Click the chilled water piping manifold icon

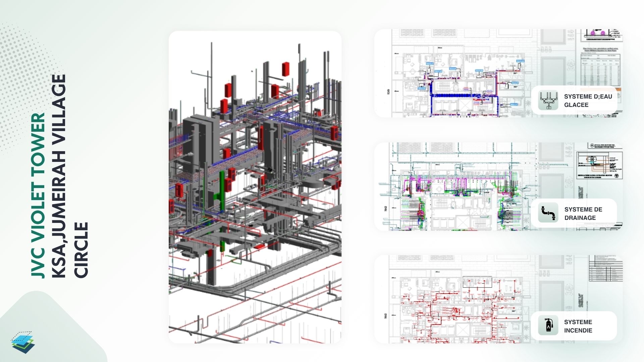[x=549, y=101]
